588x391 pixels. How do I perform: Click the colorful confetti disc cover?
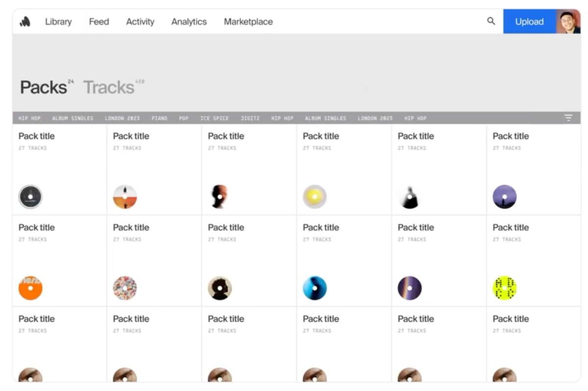[125, 288]
